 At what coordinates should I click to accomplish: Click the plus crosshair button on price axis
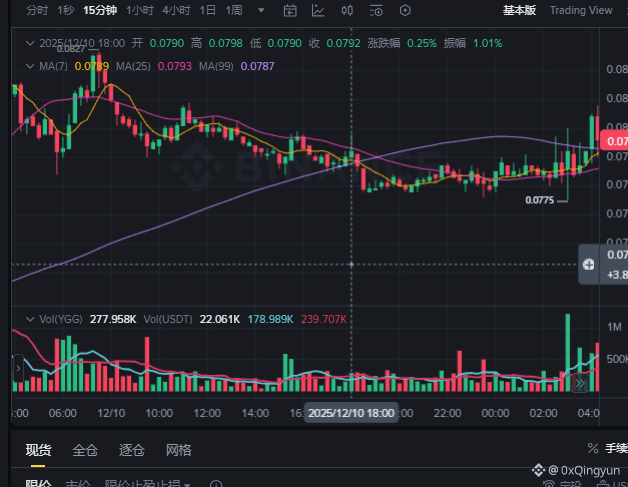(x=589, y=265)
